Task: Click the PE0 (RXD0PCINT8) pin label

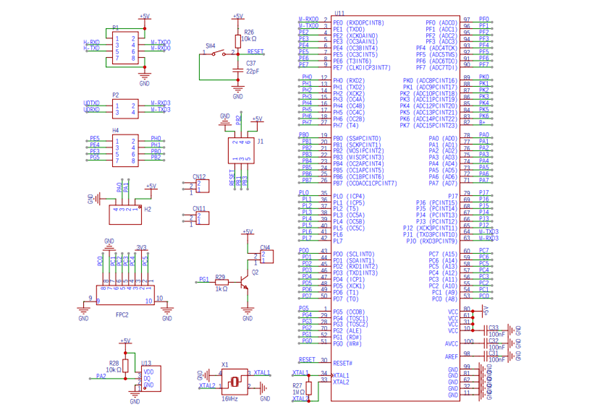Action: (x=358, y=23)
